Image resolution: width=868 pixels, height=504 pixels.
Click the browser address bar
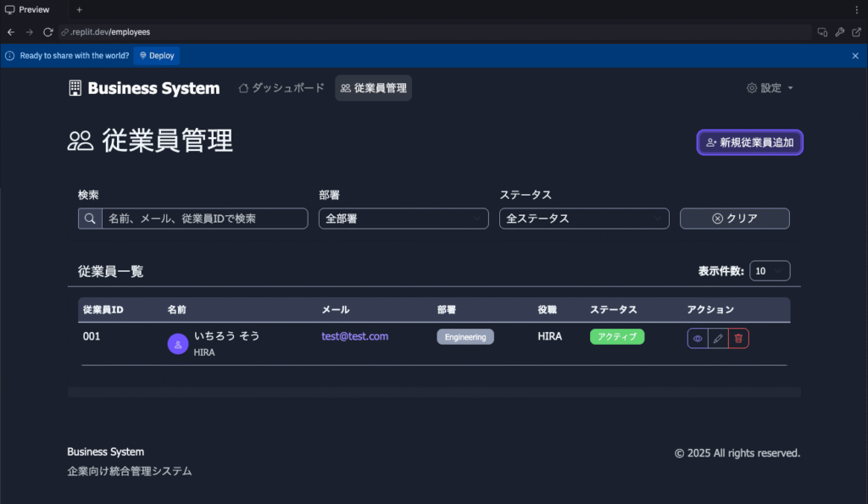pos(435,32)
